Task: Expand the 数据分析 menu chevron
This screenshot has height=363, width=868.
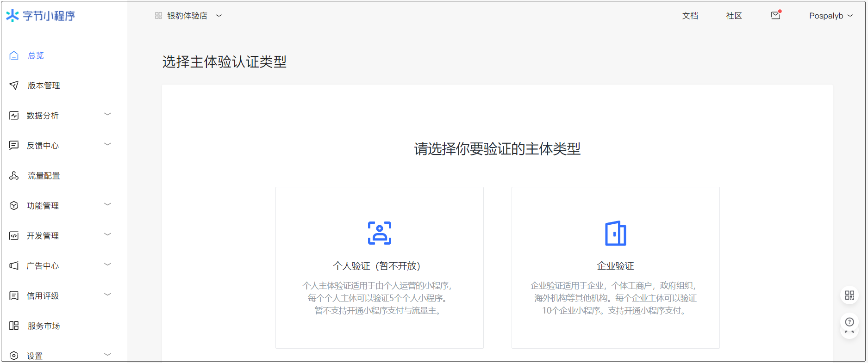Action: click(x=107, y=115)
